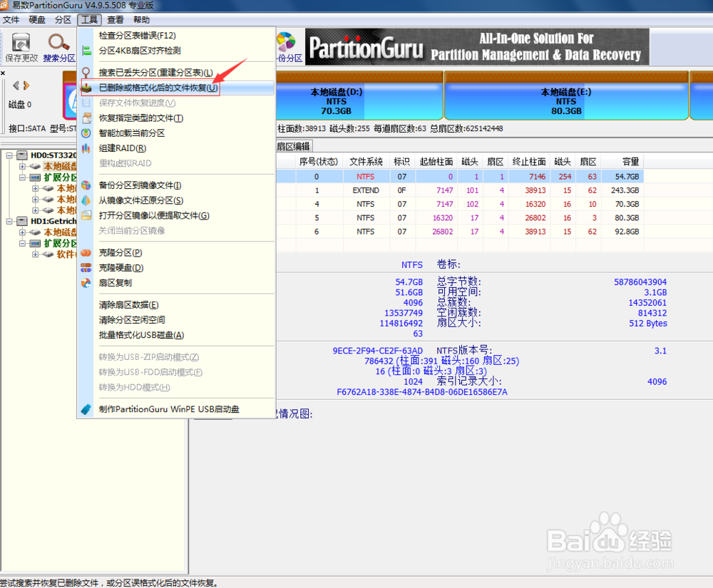Close the disk panel with the small x
Viewport: 713px width, 588px height.
(x=3, y=73)
